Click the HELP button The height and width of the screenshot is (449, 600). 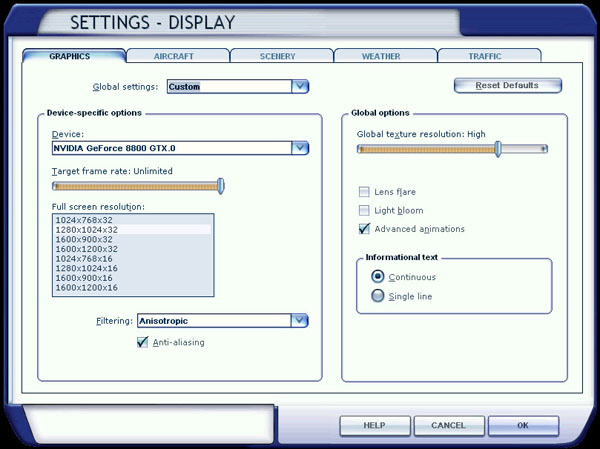coord(375,426)
